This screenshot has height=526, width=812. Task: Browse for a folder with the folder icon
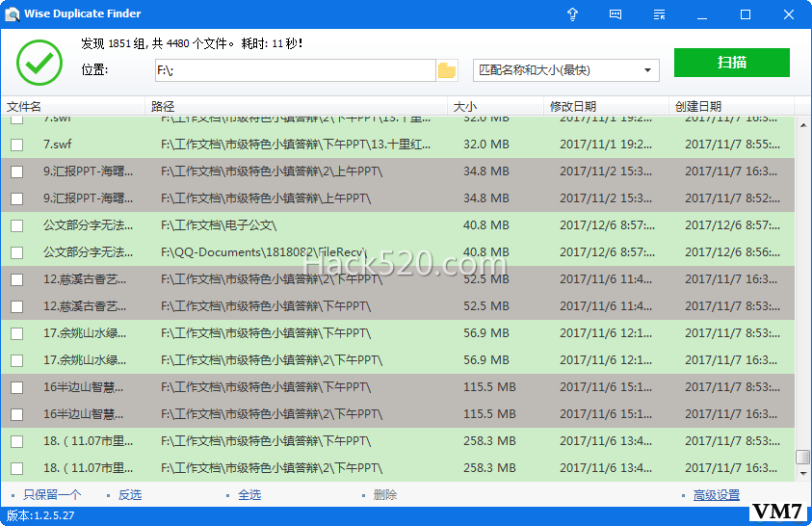446,70
